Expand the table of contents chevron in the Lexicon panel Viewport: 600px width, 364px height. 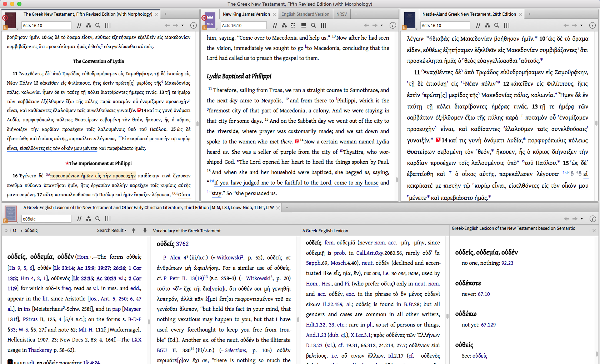tap(6, 231)
